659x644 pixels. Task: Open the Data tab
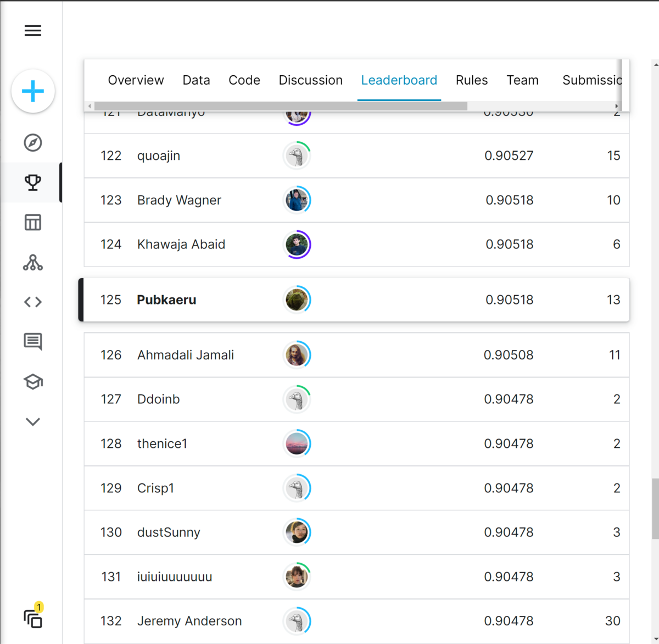point(196,80)
